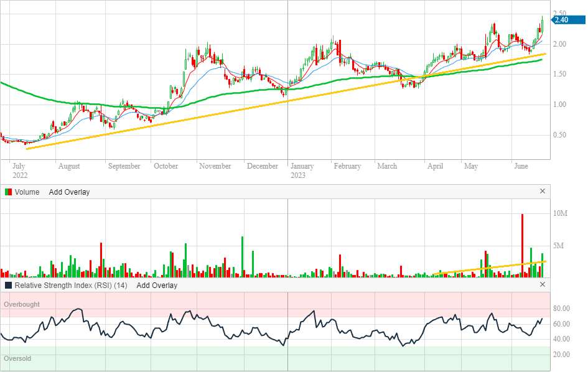Click the January 2023 time axis label
The height and width of the screenshot is (372, 588).
(302, 170)
